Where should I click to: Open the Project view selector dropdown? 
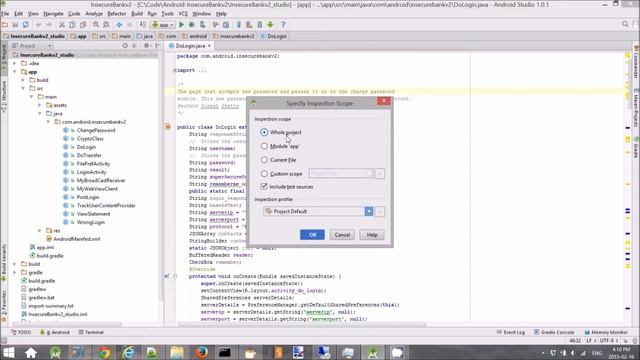pos(31,46)
